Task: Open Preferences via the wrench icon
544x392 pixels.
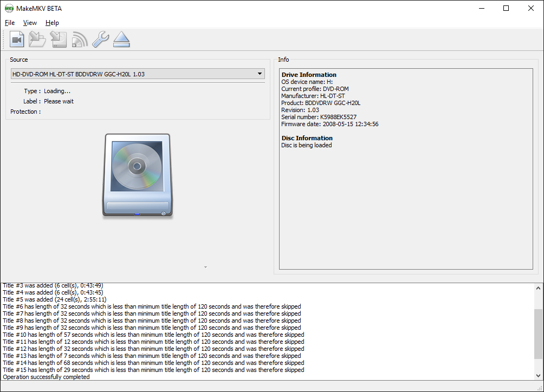Action: (100, 40)
